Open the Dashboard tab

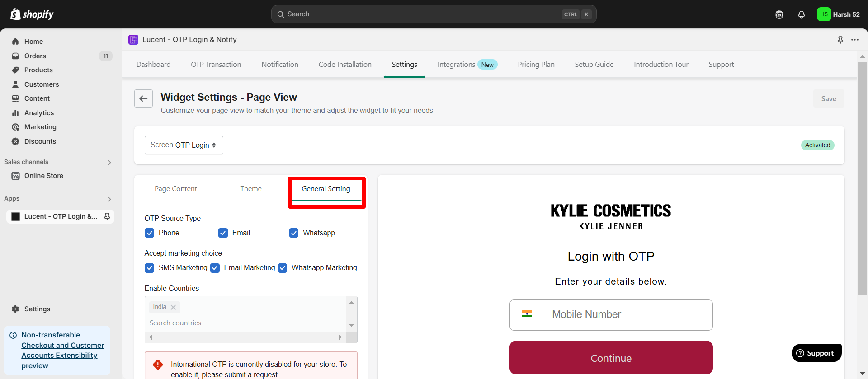(x=154, y=65)
